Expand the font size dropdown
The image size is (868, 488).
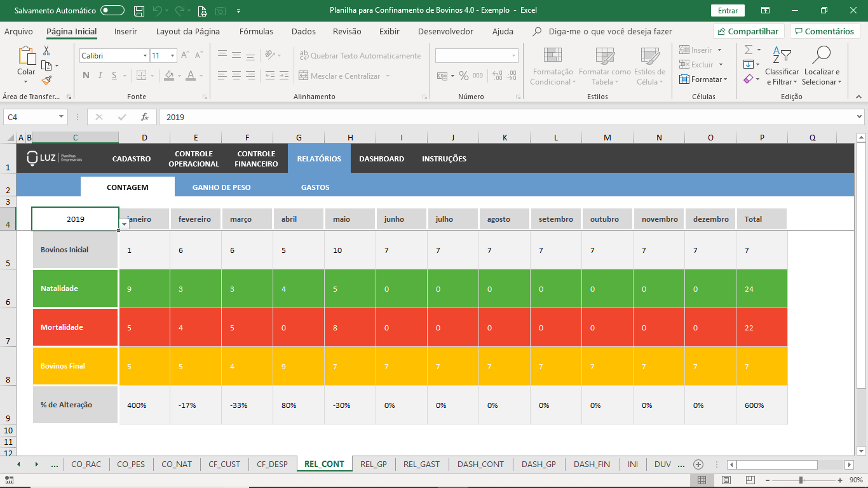tap(172, 56)
